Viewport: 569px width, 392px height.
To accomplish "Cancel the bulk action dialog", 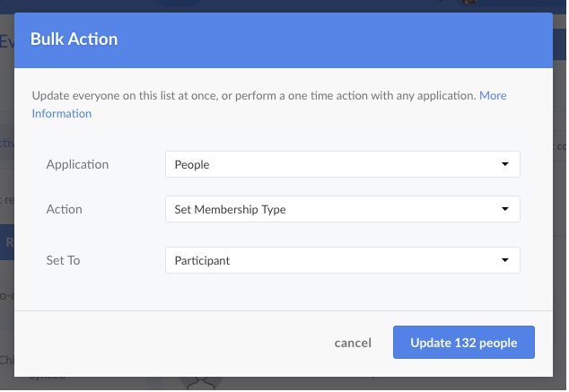I will (353, 343).
